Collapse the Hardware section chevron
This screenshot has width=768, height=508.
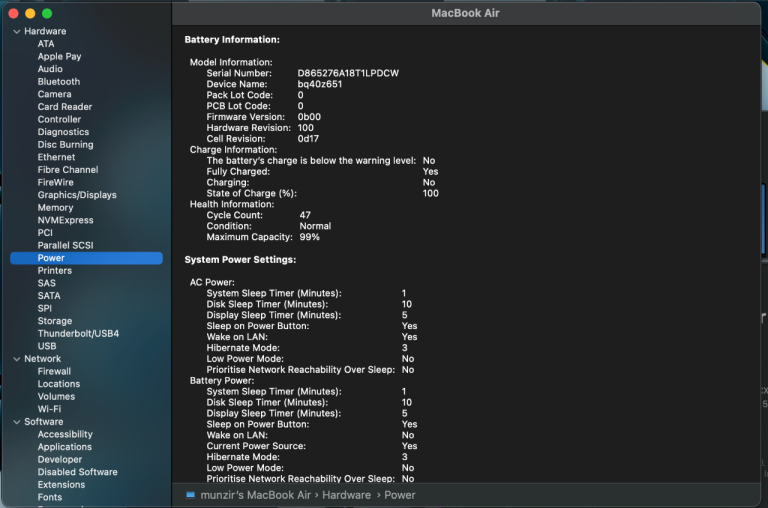tap(17, 31)
